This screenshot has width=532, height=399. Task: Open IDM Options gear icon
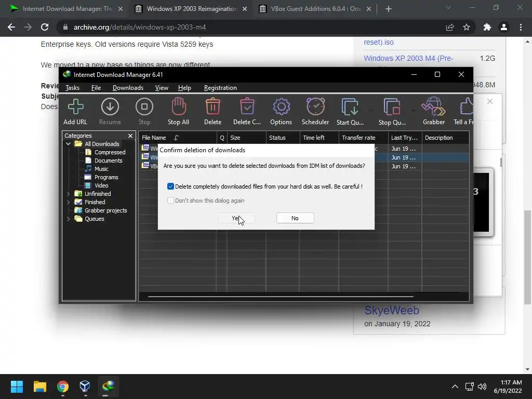point(281,107)
